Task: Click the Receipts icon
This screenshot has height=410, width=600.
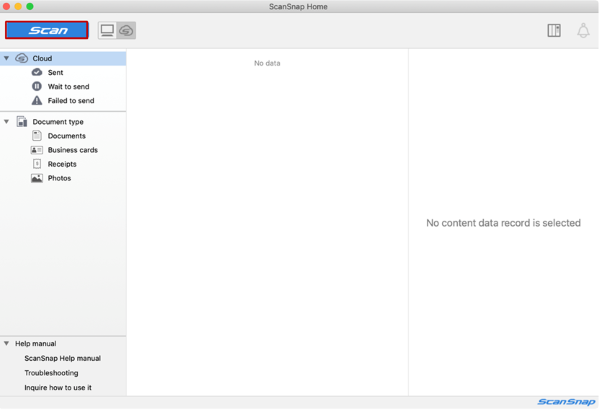Action: (37, 164)
